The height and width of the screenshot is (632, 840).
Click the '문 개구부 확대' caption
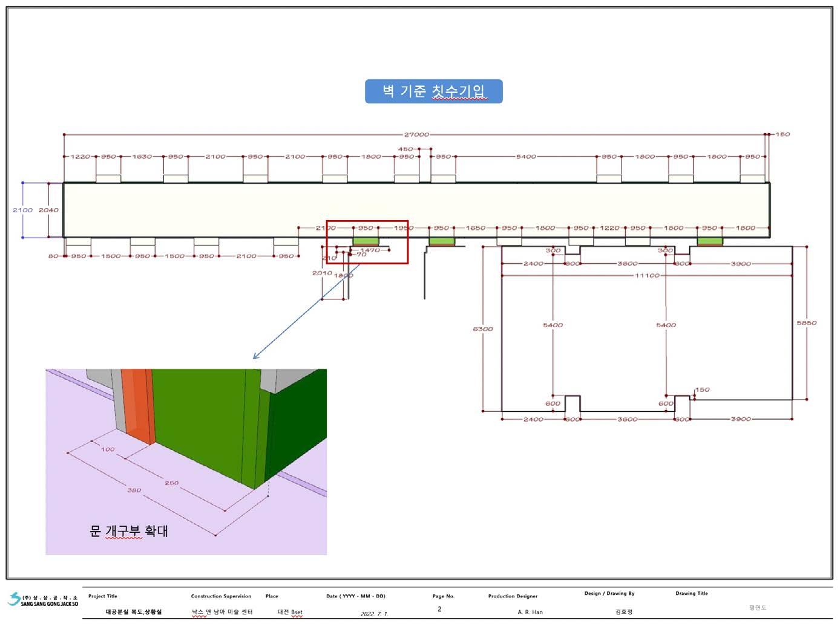tap(129, 531)
